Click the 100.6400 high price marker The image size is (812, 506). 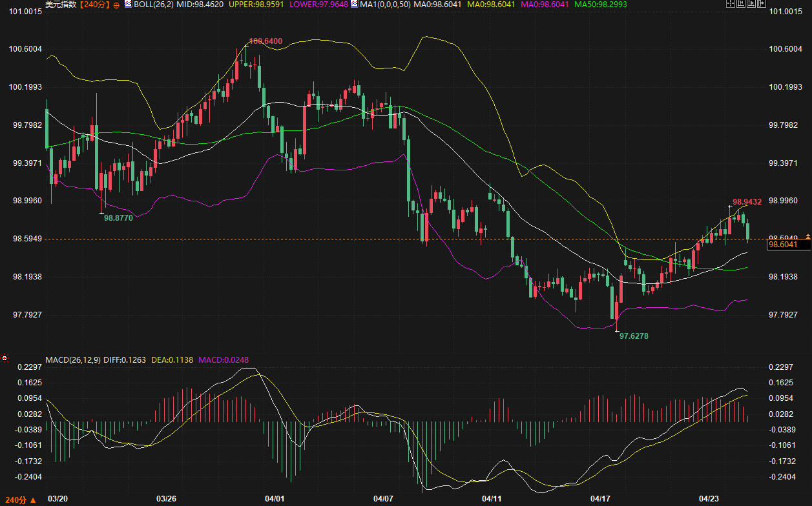[x=265, y=41]
